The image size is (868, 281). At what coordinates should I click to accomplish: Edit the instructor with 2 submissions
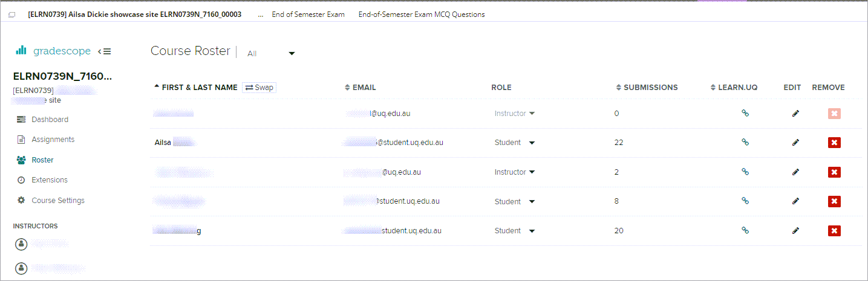[795, 172]
